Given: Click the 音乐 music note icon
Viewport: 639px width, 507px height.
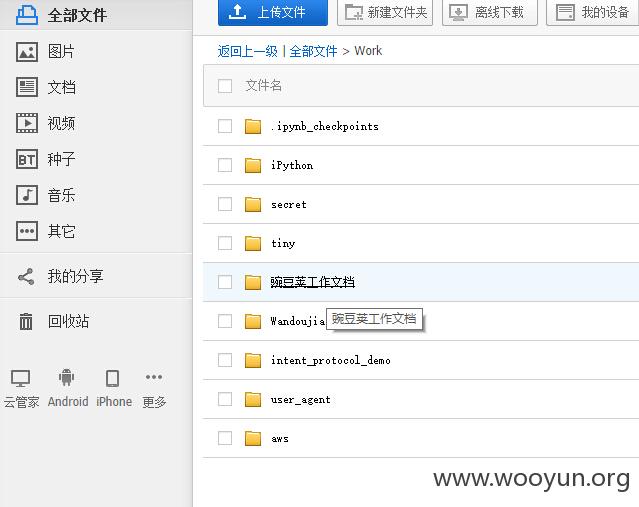Looking at the screenshot, I should click(x=27, y=195).
